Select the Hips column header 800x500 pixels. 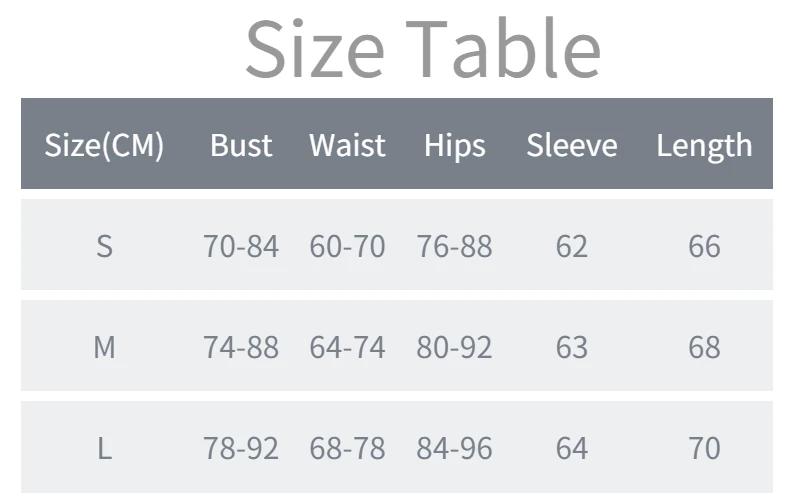click(454, 145)
